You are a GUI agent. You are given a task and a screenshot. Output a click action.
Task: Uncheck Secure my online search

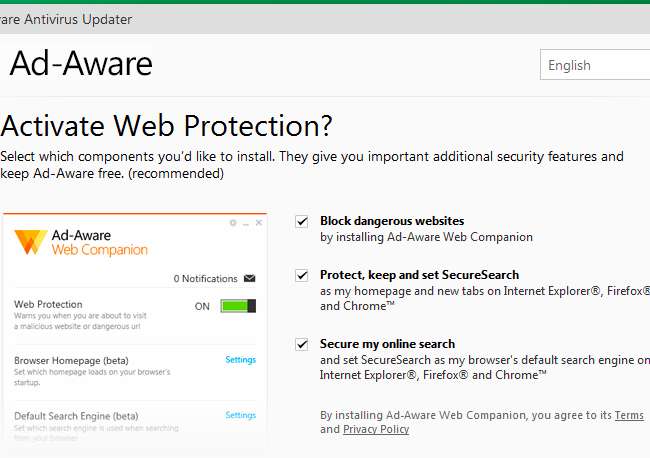[x=302, y=344]
